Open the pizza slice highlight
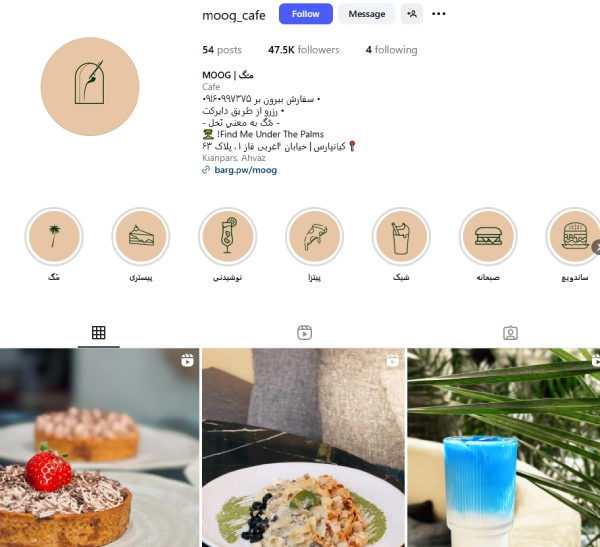This screenshot has height=547, width=600. 315,236
